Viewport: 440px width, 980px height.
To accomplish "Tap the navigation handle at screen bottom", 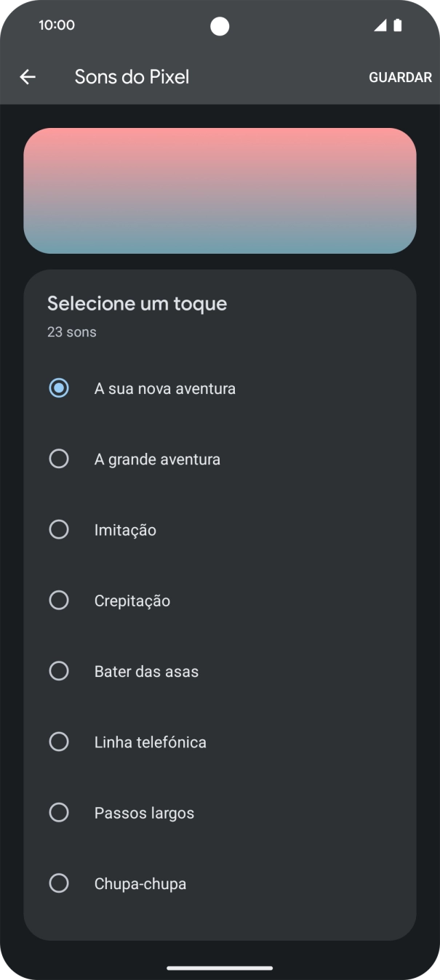I will [x=220, y=968].
